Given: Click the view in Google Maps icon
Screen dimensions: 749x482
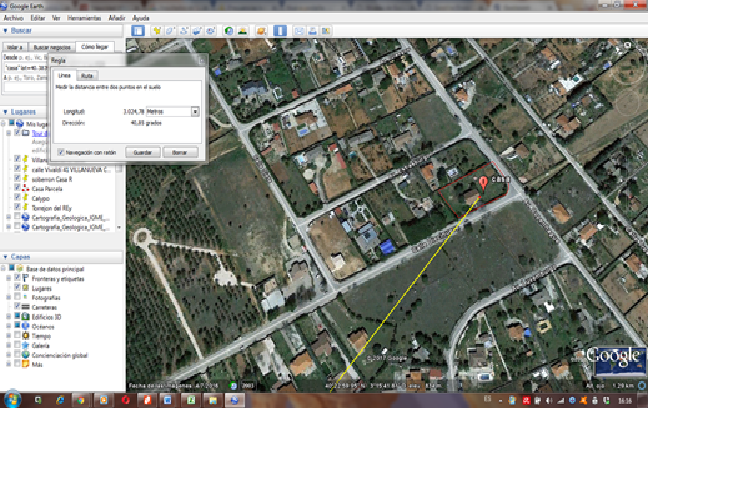Looking at the screenshot, I should pos(326,31).
